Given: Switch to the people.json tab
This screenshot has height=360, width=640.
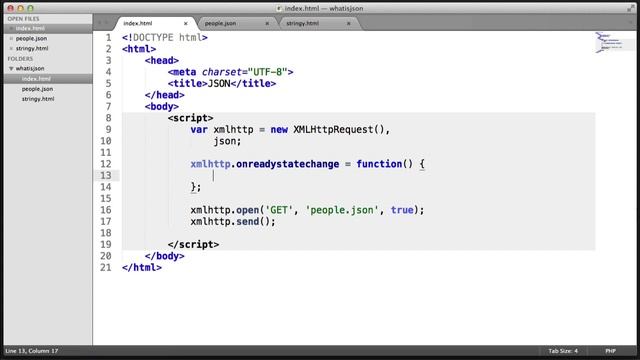Looking at the screenshot, I should [220, 24].
